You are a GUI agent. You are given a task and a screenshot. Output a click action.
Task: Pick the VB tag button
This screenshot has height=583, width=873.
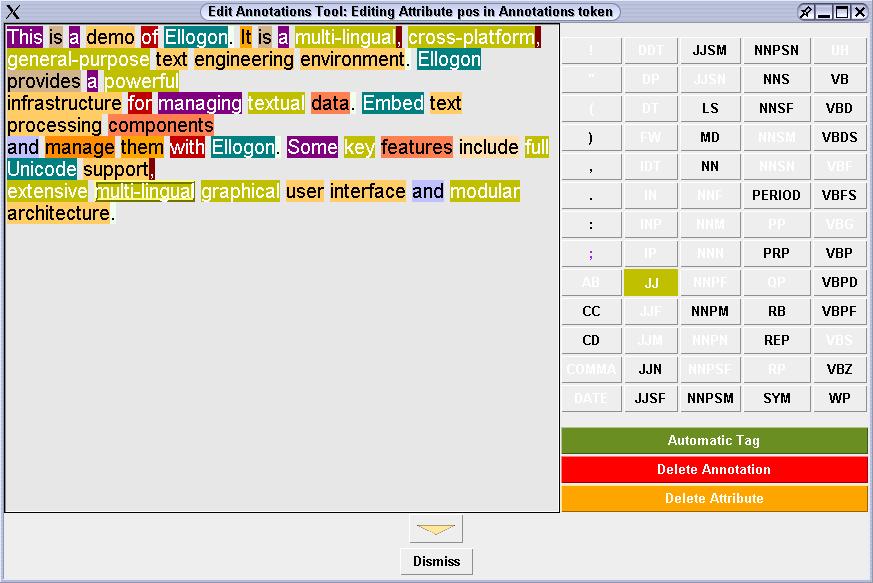[840, 79]
